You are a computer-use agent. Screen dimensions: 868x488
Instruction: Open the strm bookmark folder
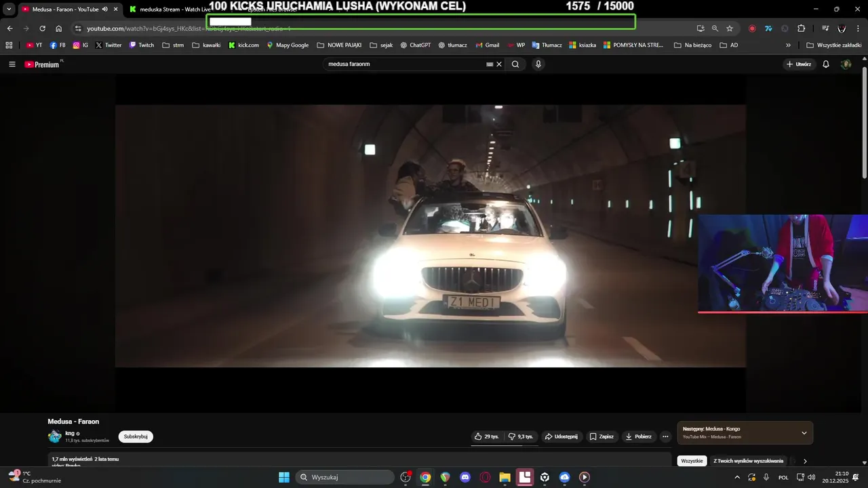[x=173, y=45]
